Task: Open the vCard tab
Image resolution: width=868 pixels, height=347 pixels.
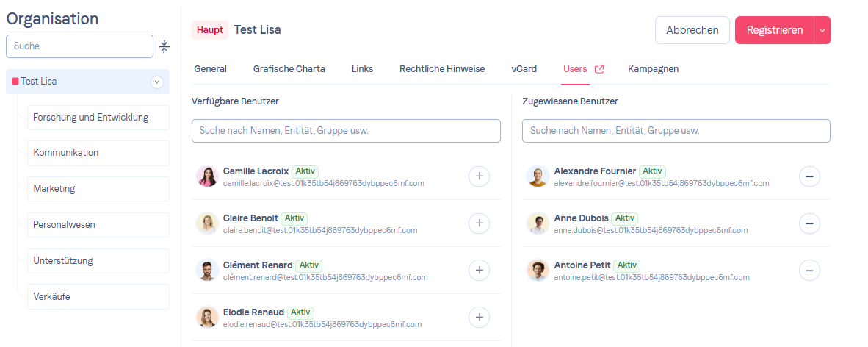Action: 524,69
